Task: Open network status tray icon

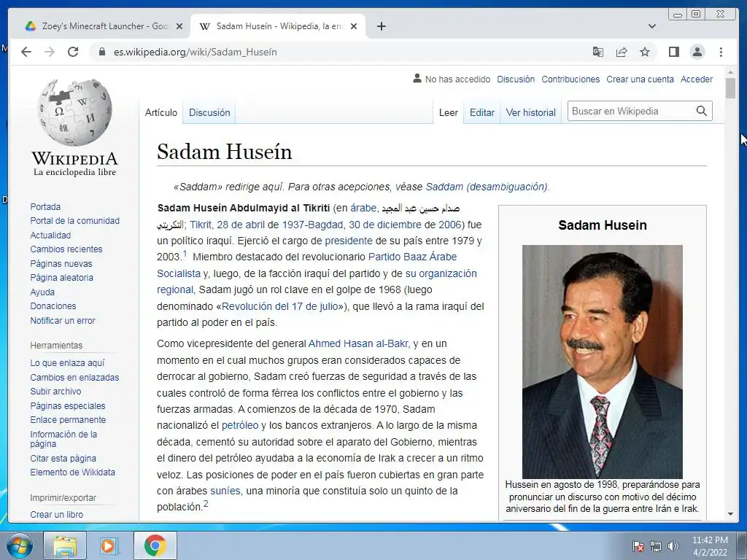Action: click(656, 546)
